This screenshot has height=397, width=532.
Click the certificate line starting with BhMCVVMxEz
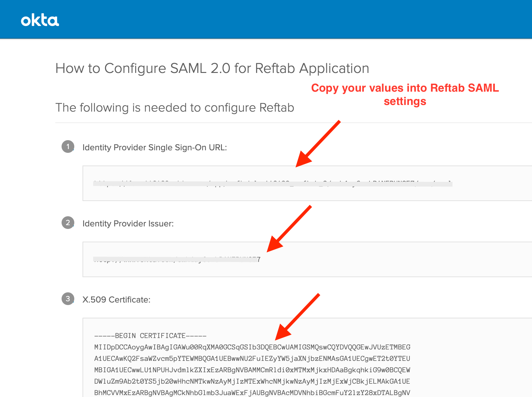[x=252, y=393]
